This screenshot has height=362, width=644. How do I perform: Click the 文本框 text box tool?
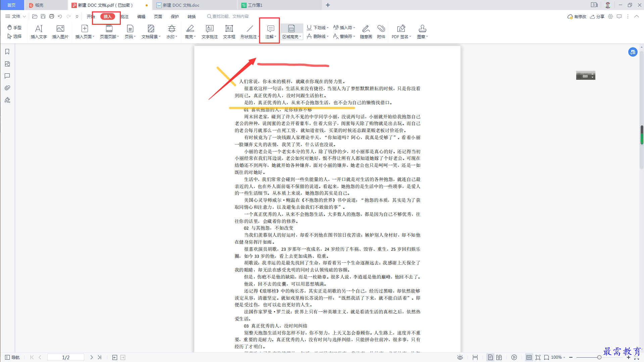pyautogui.click(x=229, y=32)
